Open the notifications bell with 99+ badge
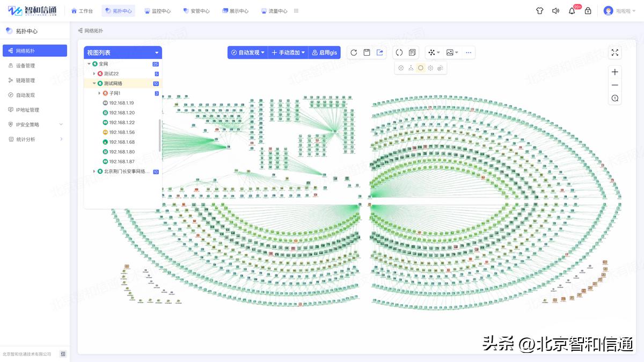The image size is (644, 362). (572, 10)
